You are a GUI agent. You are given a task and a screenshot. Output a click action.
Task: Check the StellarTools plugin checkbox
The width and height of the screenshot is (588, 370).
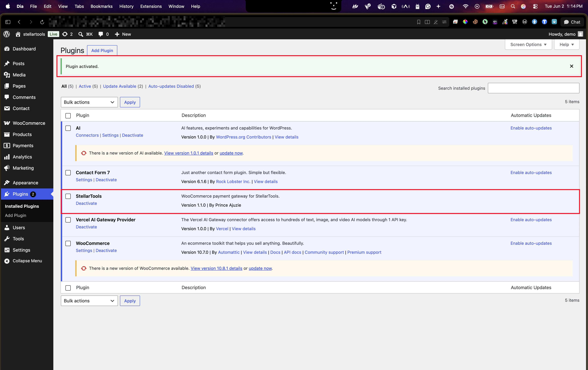68,196
